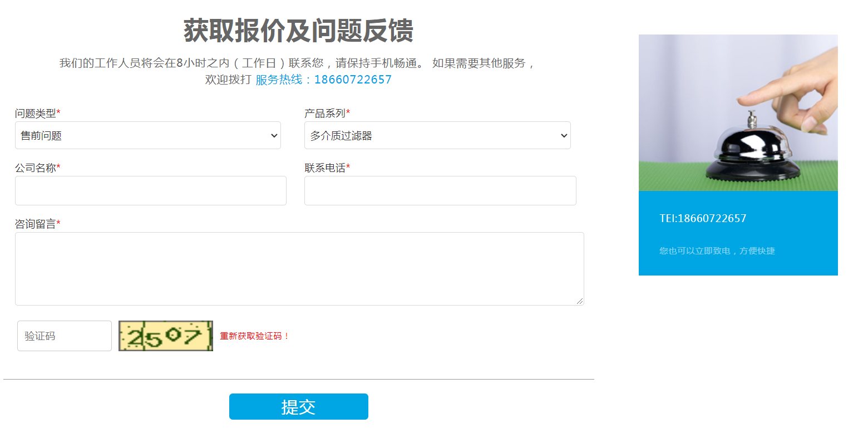Click the 产品系列 field label

point(325,114)
